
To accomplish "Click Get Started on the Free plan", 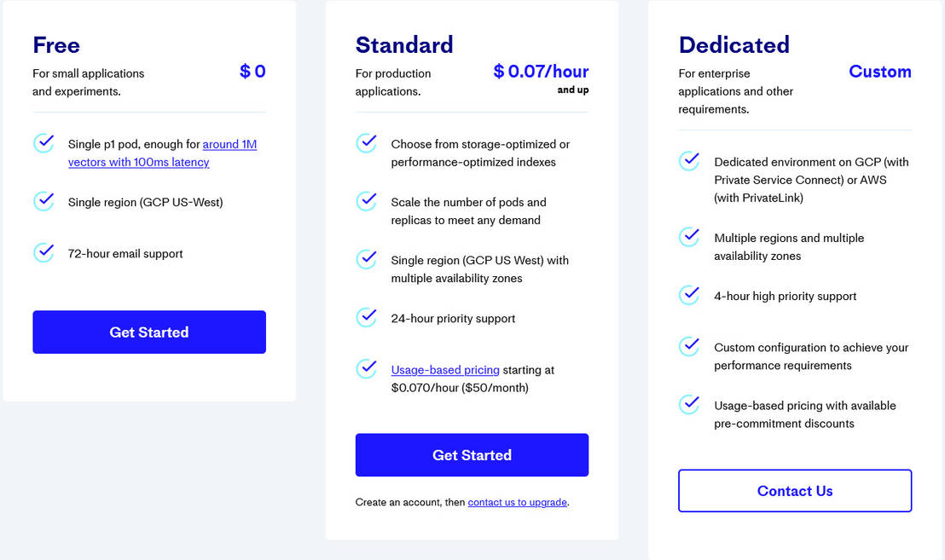I will coord(148,332).
